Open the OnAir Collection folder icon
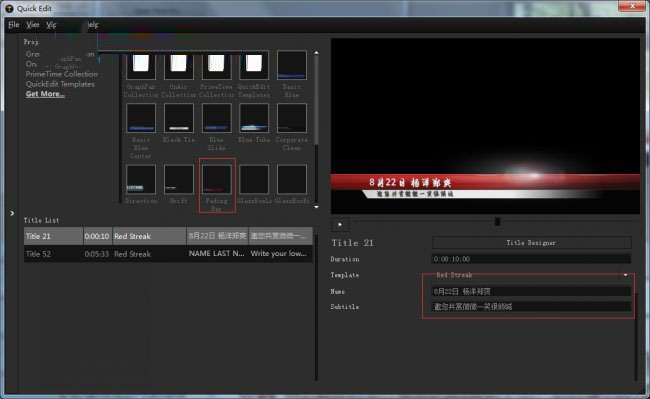This screenshot has height=399, width=650. [x=179, y=65]
